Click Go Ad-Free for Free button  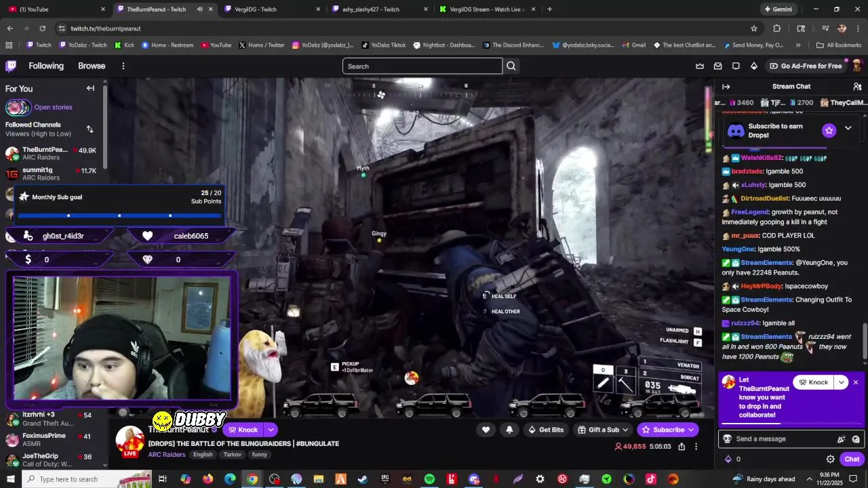coord(806,66)
